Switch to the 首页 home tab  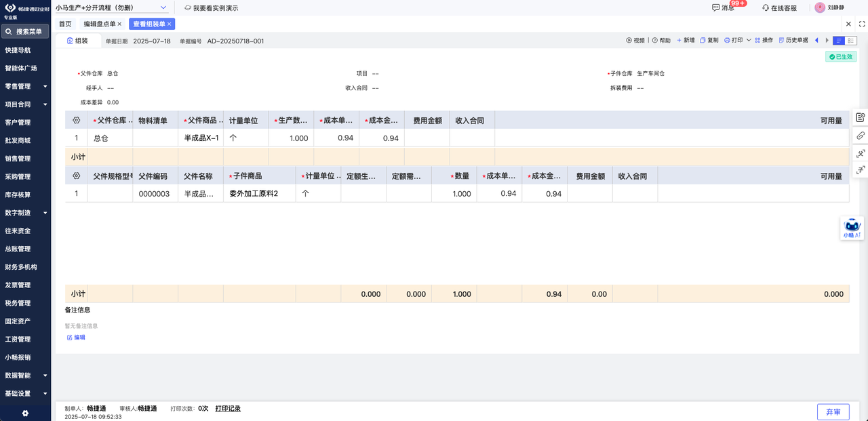(x=65, y=24)
